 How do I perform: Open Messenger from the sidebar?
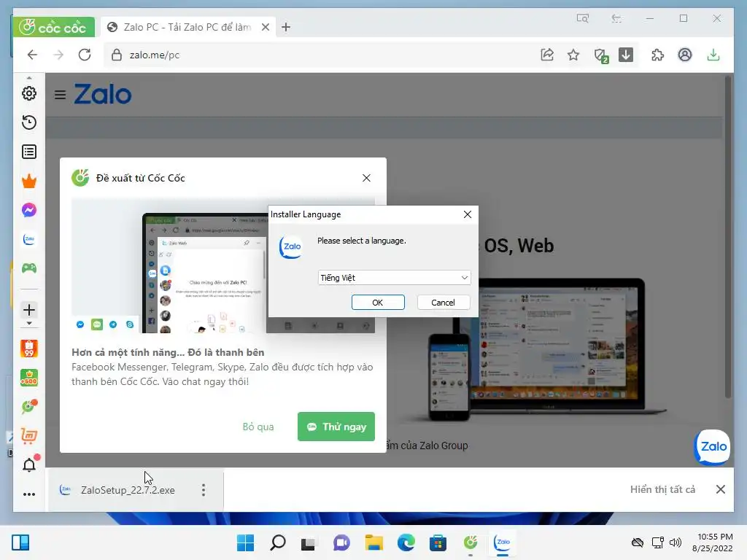coord(29,210)
